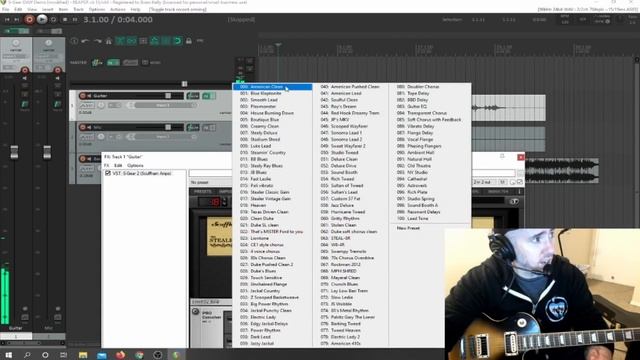Select preset 040 American Pushed Clean
Image resolution: width=640 pixels, height=360 pixels.
click(x=350, y=87)
